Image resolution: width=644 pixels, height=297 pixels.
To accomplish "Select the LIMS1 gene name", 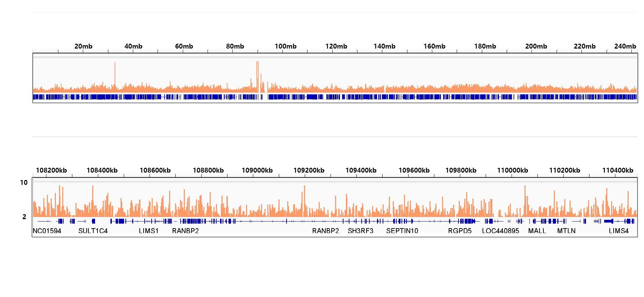I will tap(149, 231).
